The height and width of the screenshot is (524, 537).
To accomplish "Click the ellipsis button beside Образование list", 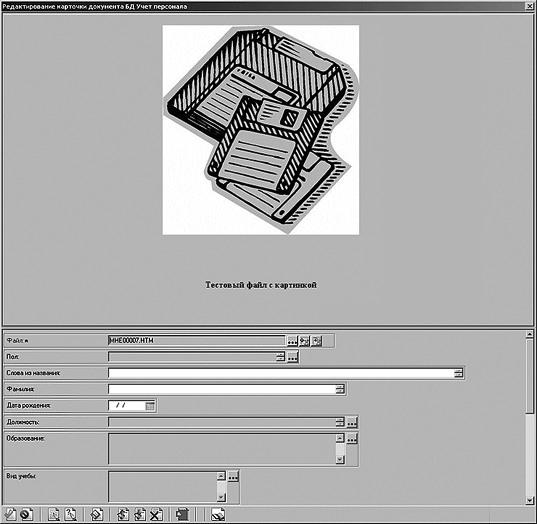I will (352, 439).
